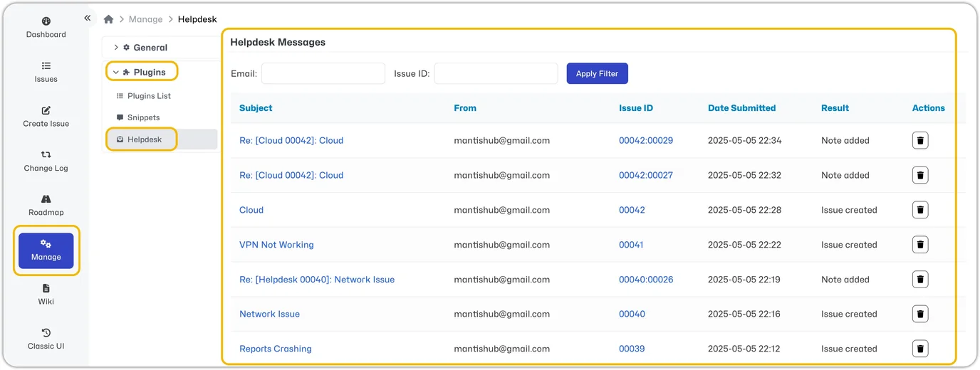Sort by Issue ID column header
Image resolution: width=980 pixels, height=370 pixels.
[636, 108]
